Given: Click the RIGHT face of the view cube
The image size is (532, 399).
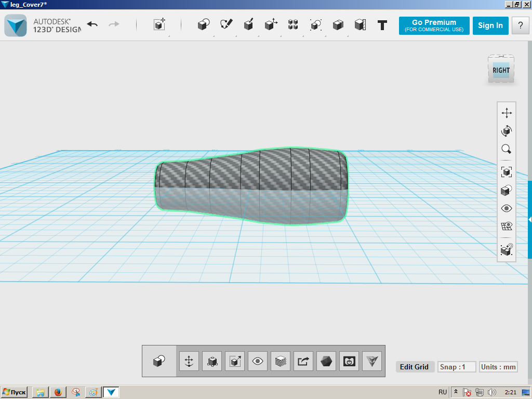Looking at the screenshot, I should coord(501,70).
